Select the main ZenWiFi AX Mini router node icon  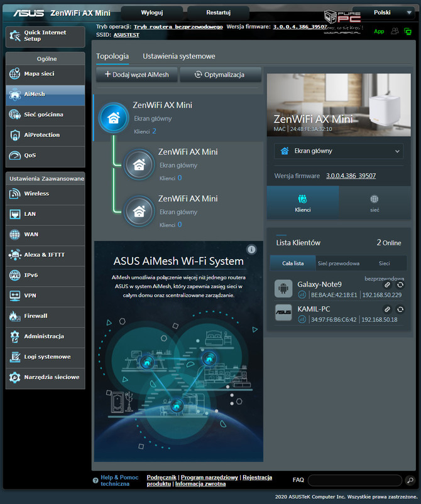click(114, 118)
